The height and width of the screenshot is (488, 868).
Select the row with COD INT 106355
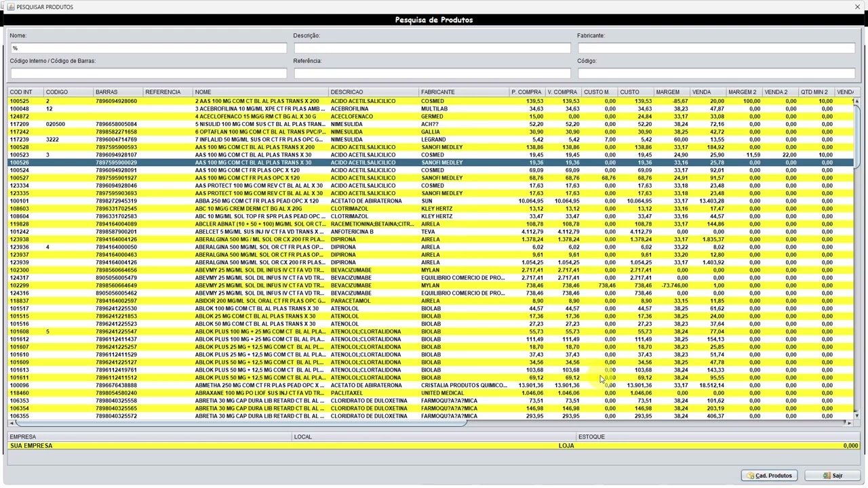[x=431, y=415]
